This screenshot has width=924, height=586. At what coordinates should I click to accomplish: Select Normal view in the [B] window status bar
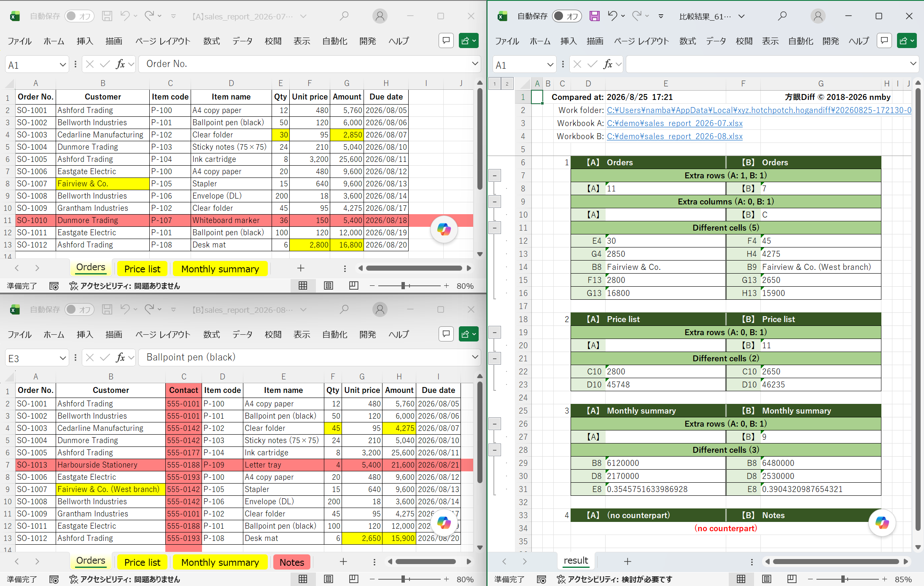coord(303,579)
